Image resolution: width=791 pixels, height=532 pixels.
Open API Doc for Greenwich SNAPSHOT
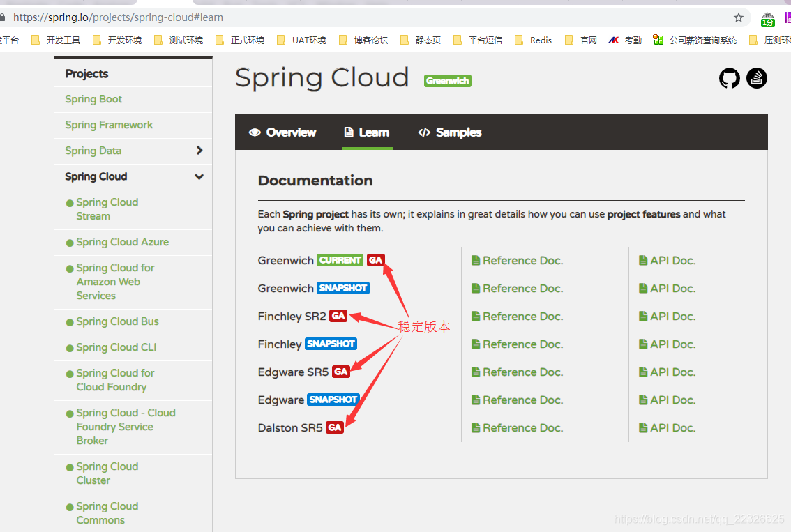pos(667,289)
